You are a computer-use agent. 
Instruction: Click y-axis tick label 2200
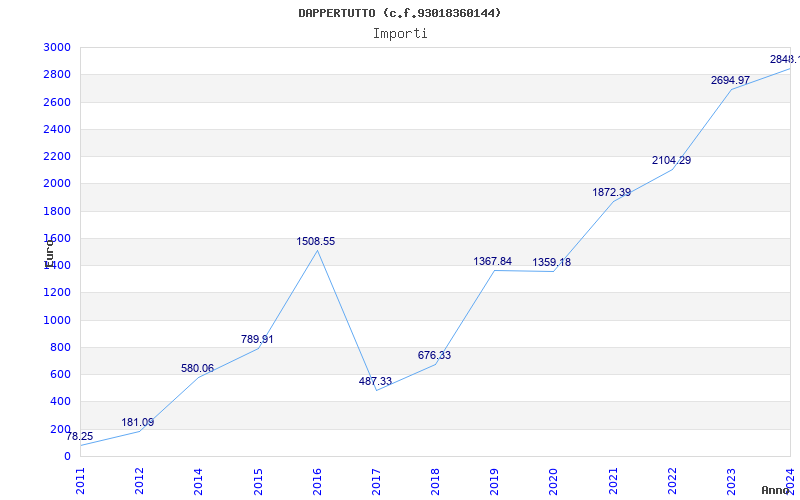(x=57, y=156)
